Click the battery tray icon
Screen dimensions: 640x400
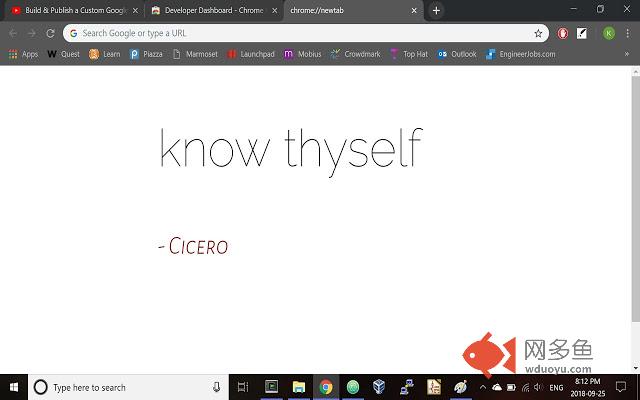click(511, 387)
